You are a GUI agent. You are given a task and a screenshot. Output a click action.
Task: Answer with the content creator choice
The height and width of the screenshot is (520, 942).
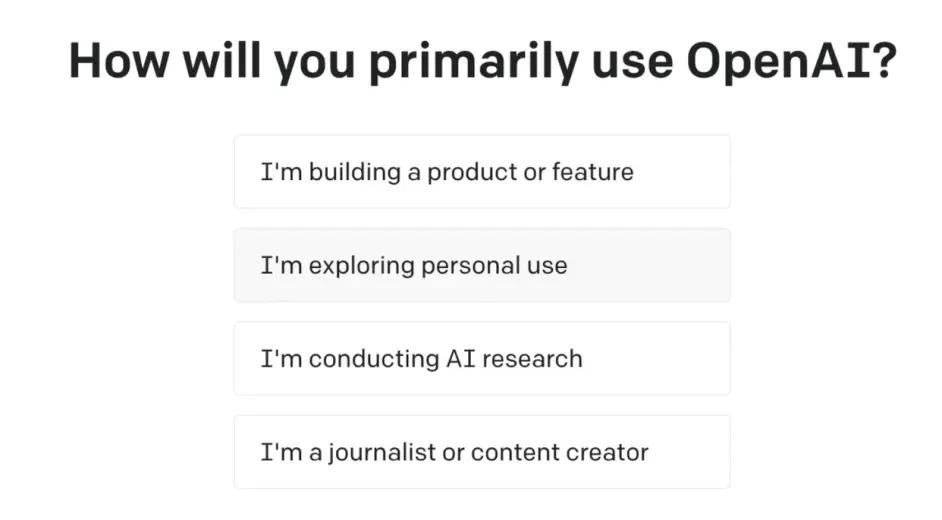tap(481, 452)
